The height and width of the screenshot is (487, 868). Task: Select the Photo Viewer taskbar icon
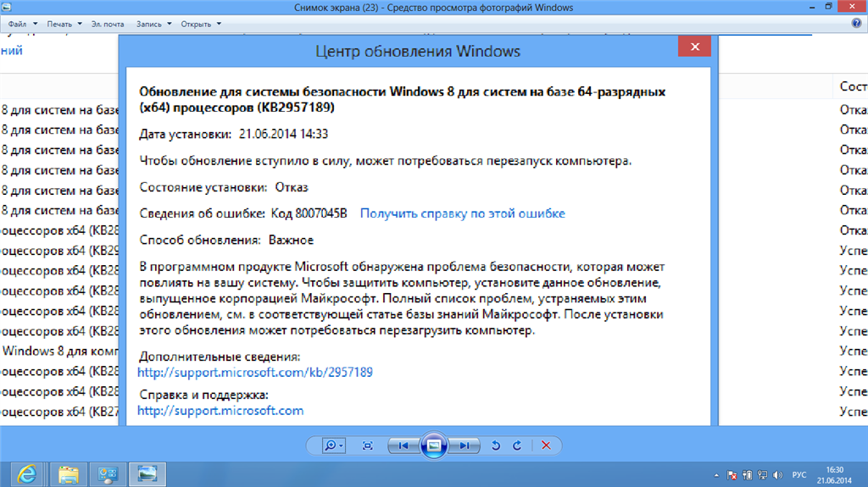(147, 474)
